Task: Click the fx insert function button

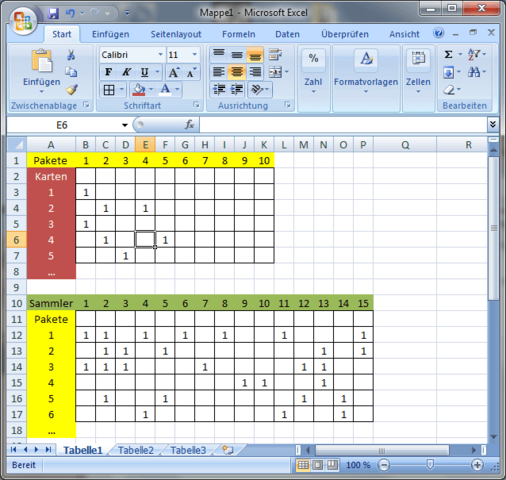Action: 189,125
